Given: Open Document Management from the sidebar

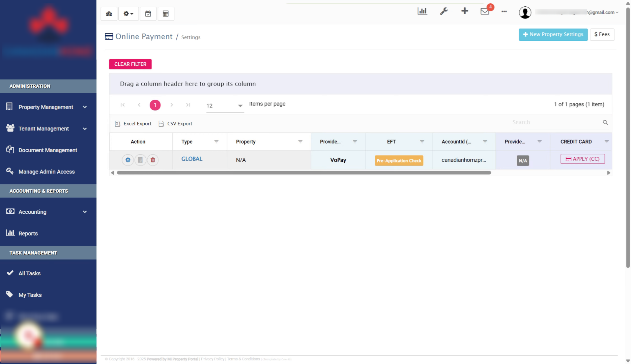Looking at the screenshot, I should (48, 150).
